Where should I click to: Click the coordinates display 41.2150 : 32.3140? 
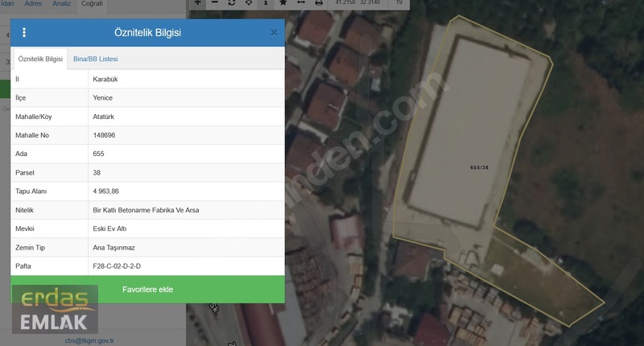[357, 2]
